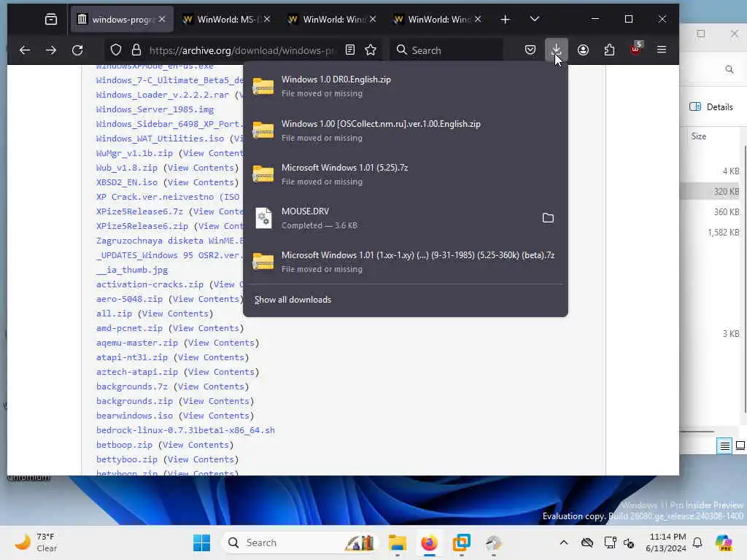The image size is (747, 560).
Task: Open Firefox View icon left of tabs
Action: tap(50, 20)
